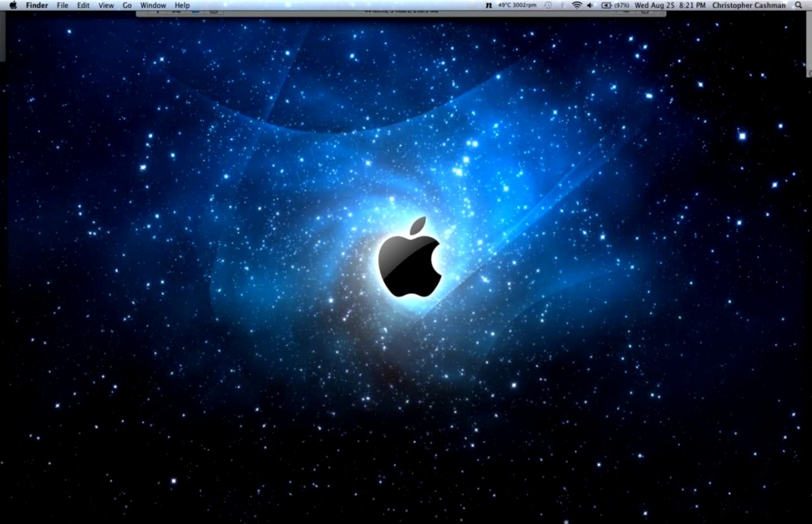
Task: Click the 'Wed Aug 25 8:21 PM' clock
Action: click(x=670, y=5)
